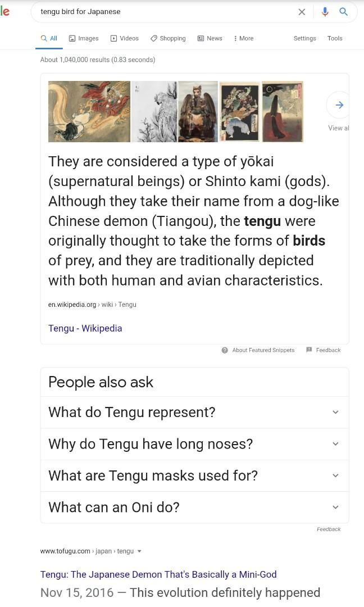The width and height of the screenshot is (364, 607).
Task: Expand "Why do Tengu have long noses?"
Action: (335, 444)
